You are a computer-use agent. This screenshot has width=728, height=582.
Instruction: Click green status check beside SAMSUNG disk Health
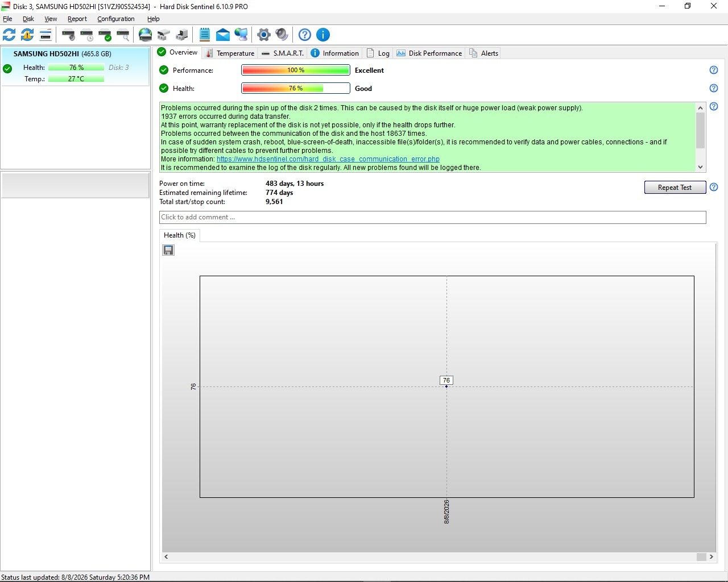pyautogui.click(x=7, y=69)
